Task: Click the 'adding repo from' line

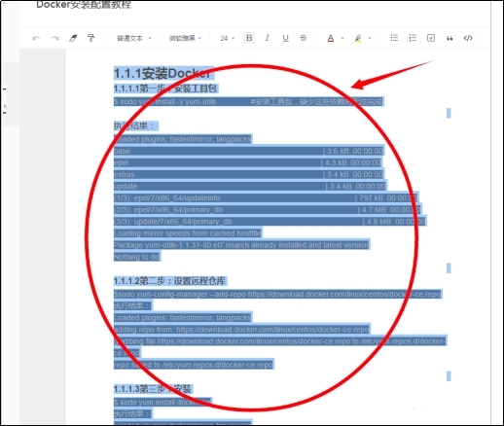Action: (241, 330)
